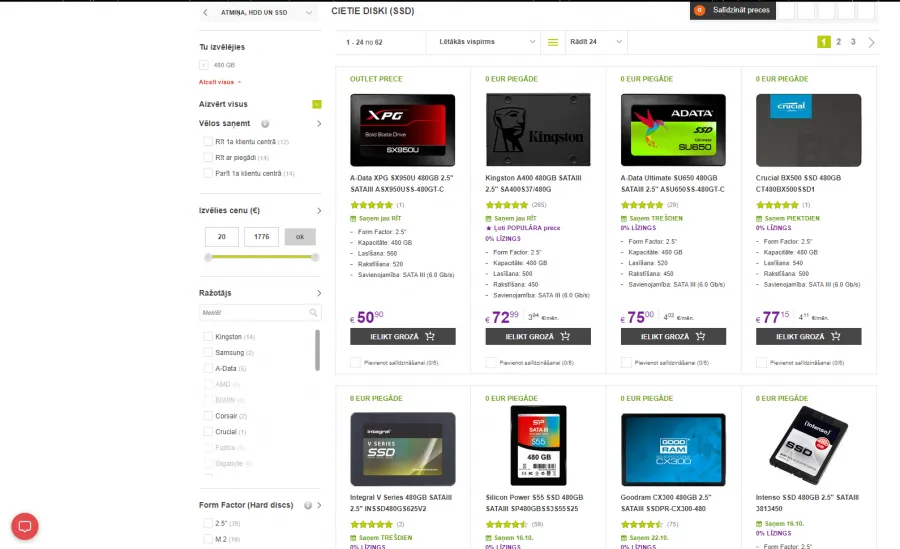Click the green collapse icon beside Aizvērt visus
Viewport: 900px width, 549px height.
[x=317, y=104]
